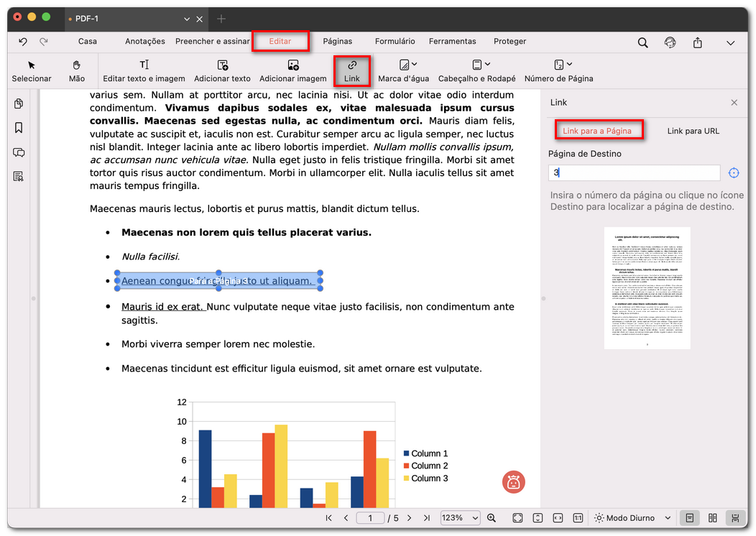Switch to two-page view layout
Viewport: 756px width, 536px height.
coord(712,518)
